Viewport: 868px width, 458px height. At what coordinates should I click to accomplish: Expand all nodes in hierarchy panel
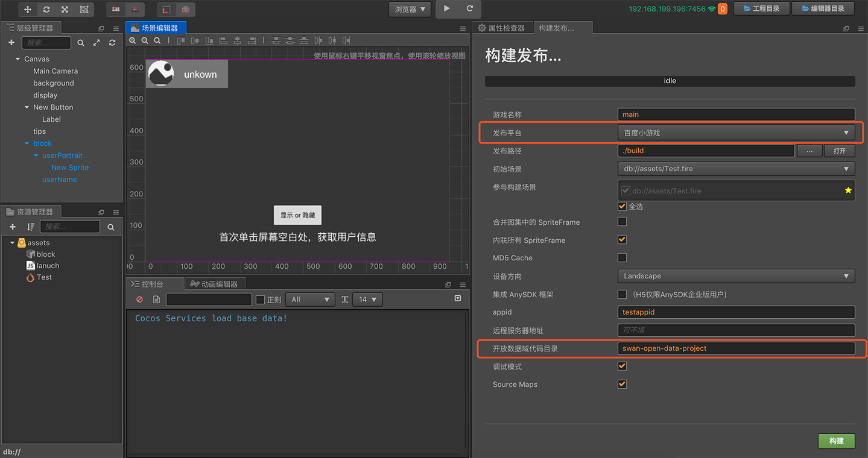tap(97, 43)
